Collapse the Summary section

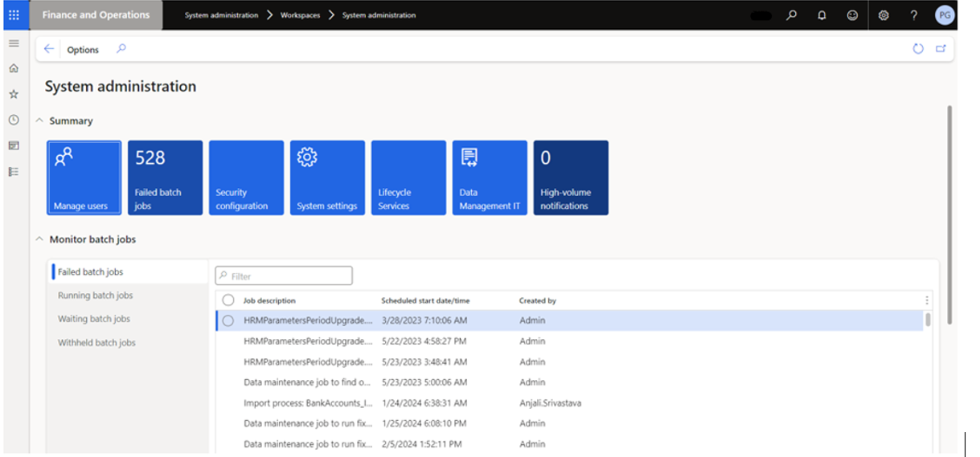point(39,120)
